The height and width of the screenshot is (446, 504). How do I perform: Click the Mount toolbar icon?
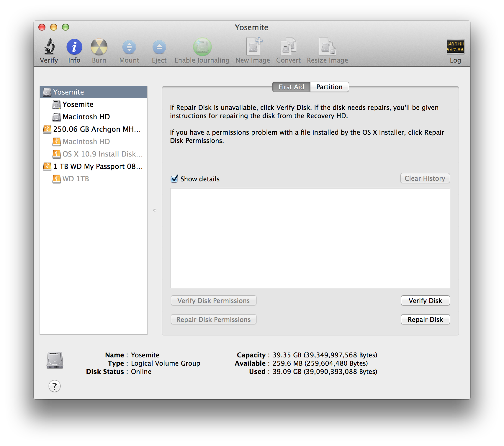(129, 47)
